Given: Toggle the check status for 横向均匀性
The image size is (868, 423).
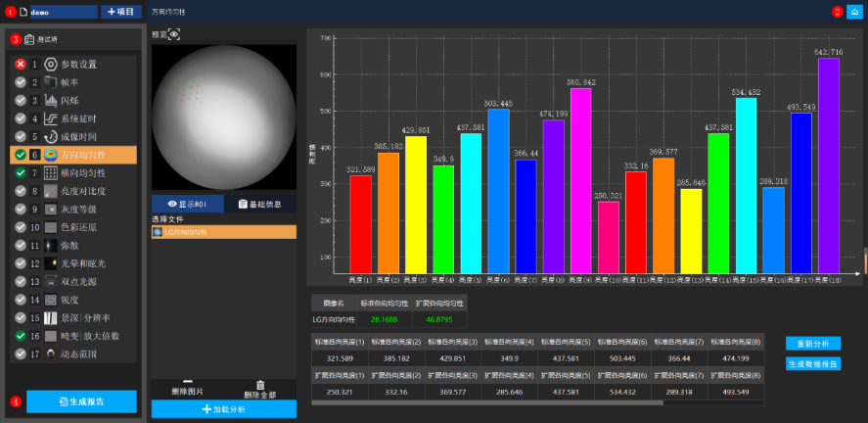Looking at the screenshot, I should coord(20,172).
